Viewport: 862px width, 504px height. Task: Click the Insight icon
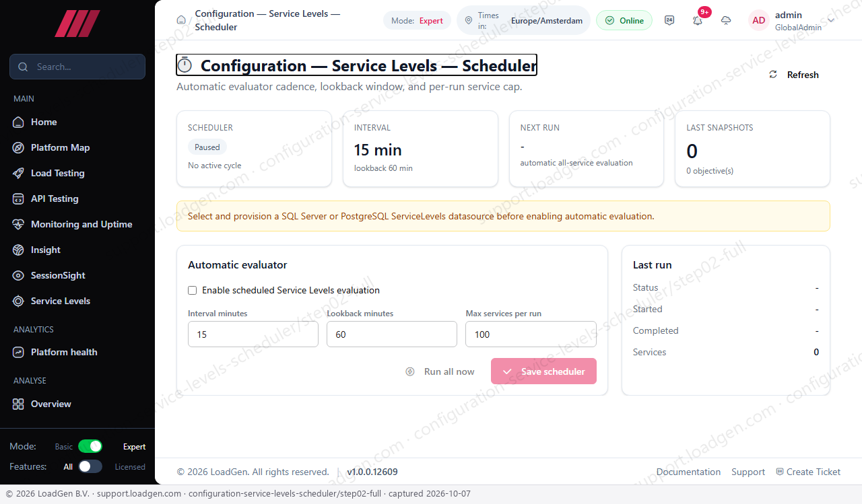tap(18, 250)
